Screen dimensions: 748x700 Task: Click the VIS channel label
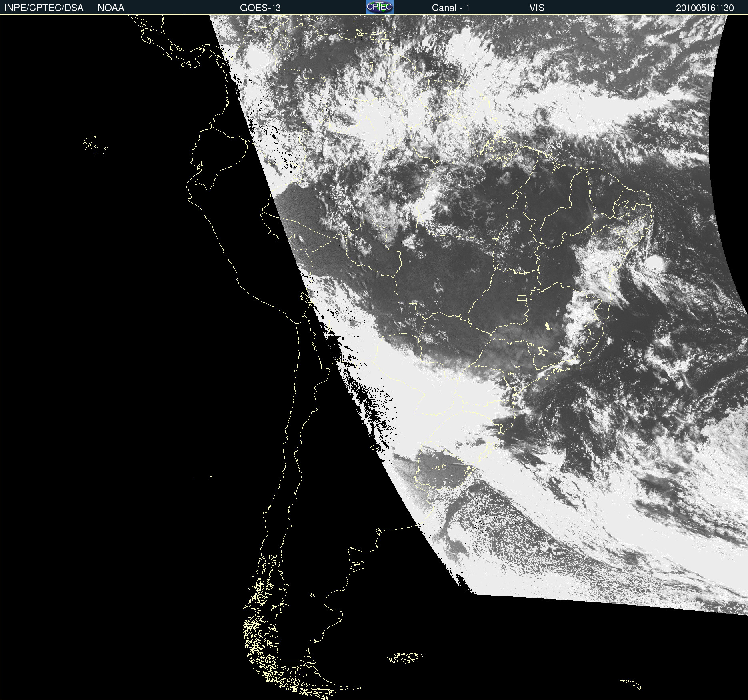click(x=537, y=8)
